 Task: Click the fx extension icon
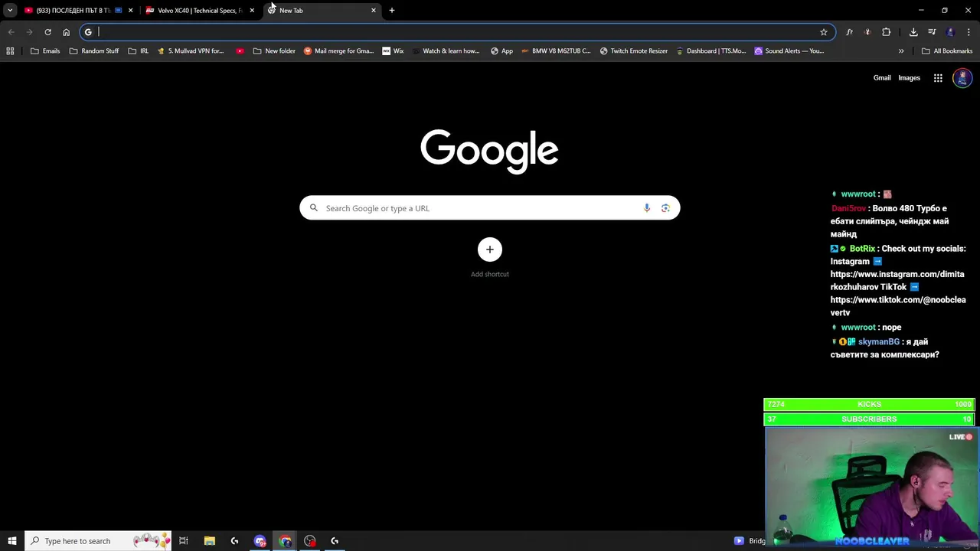[849, 32]
